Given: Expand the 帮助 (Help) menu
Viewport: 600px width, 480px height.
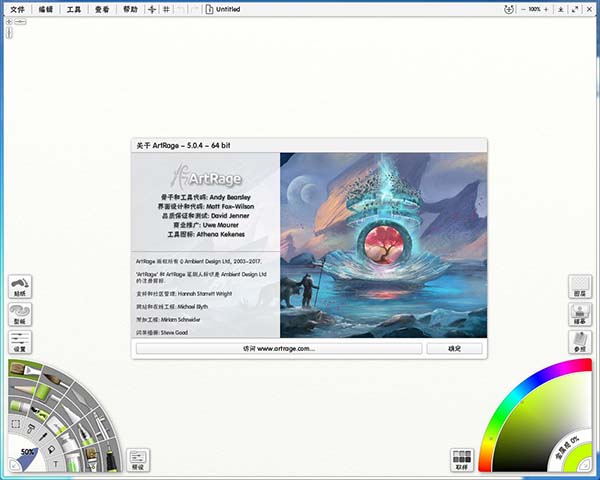Looking at the screenshot, I should 130,9.
